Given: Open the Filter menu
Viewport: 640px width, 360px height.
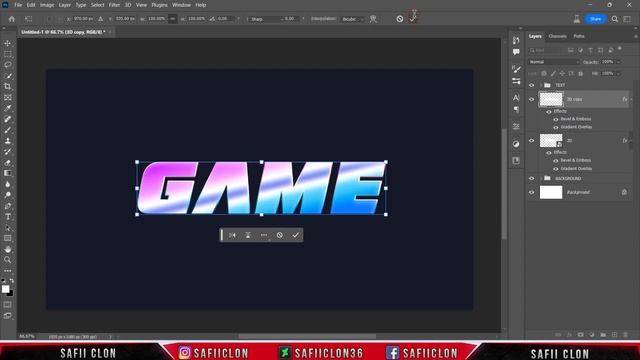Looking at the screenshot, I should tap(114, 5).
